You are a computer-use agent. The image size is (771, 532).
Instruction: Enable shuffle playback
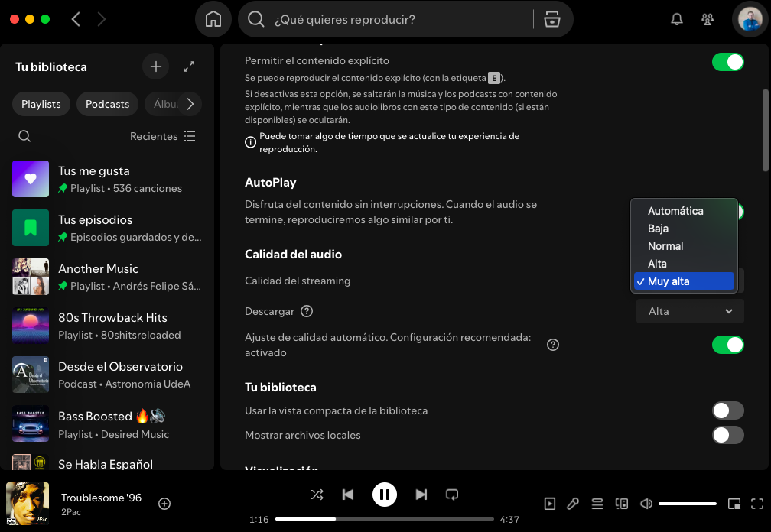[317, 495]
